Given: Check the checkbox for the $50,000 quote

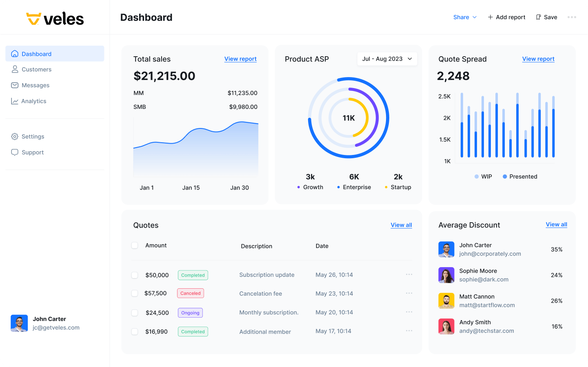Looking at the screenshot, I should [x=135, y=275].
